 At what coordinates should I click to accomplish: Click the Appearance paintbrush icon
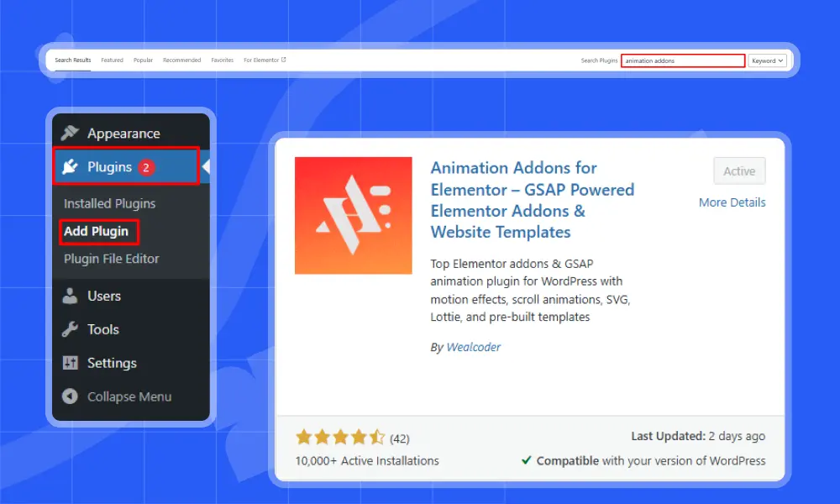71,134
